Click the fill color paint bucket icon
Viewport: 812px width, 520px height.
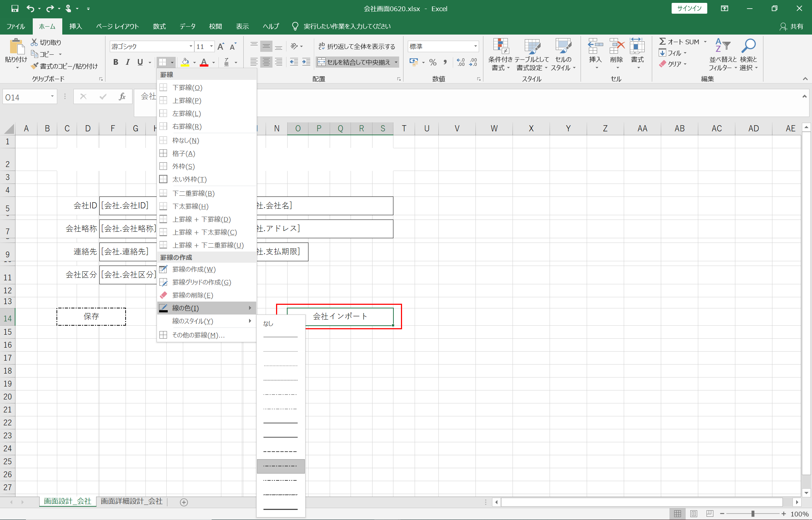(x=185, y=62)
